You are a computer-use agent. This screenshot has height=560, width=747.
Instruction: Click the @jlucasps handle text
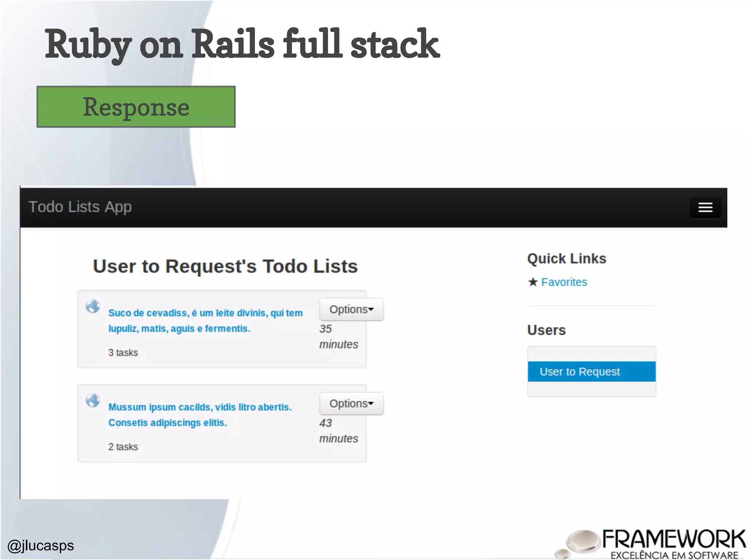[x=40, y=545]
